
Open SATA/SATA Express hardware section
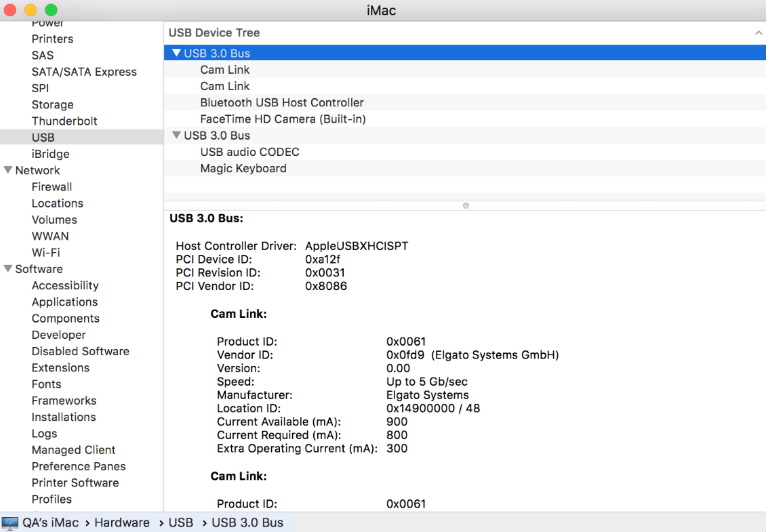[84, 72]
